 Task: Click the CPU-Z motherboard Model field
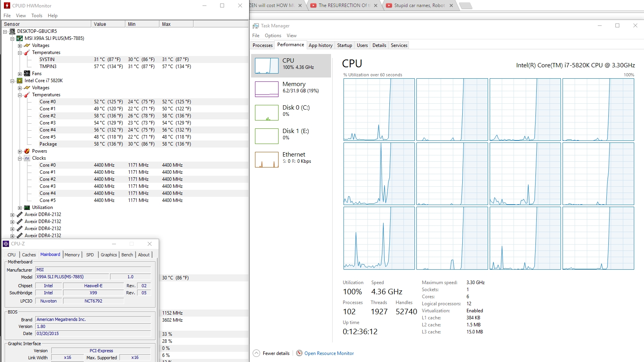(x=72, y=277)
